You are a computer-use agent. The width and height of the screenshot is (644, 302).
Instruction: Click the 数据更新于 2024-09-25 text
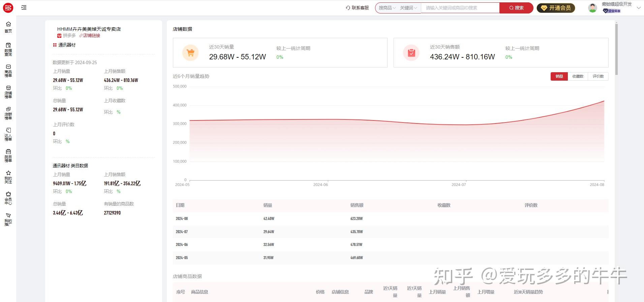click(x=75, y=62)
